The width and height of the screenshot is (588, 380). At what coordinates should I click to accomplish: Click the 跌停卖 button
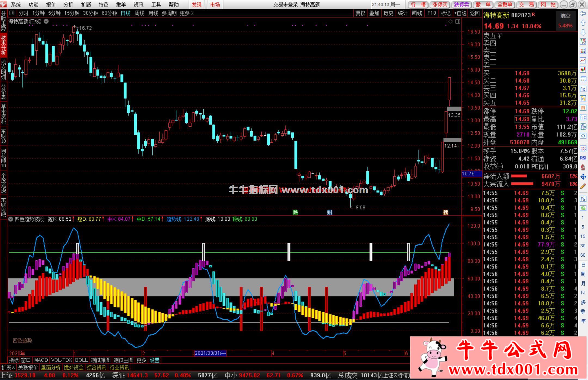[462, 5]
